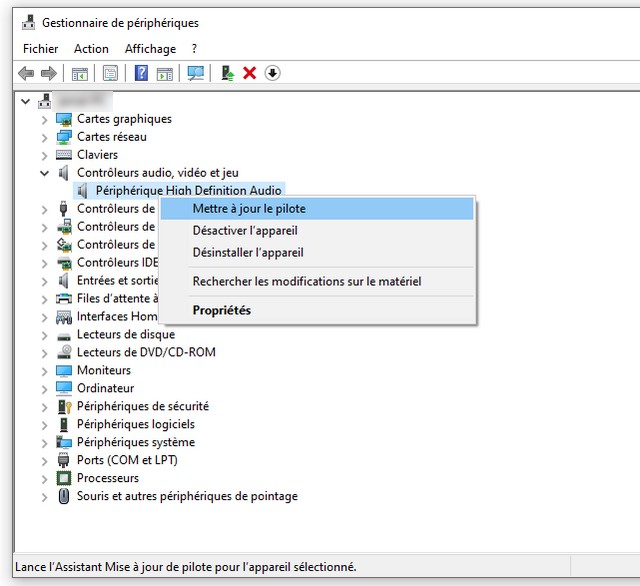Click the red X uninstall device icon

(x=250, y=73)
